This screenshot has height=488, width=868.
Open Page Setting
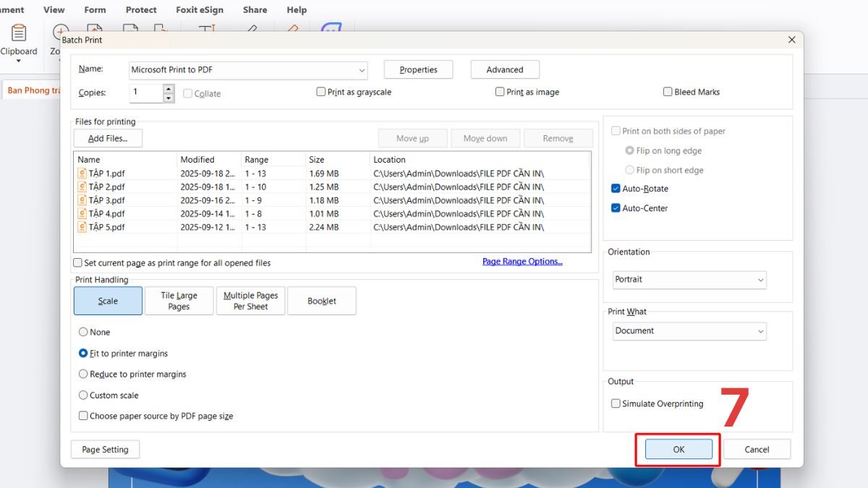(x=105, y=450)
